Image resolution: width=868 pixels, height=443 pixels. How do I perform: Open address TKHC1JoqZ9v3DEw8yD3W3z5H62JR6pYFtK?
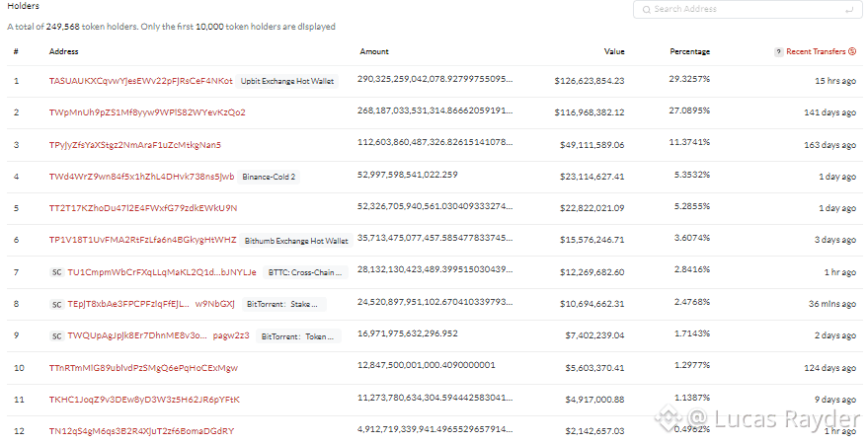click(x=144, y=400)
